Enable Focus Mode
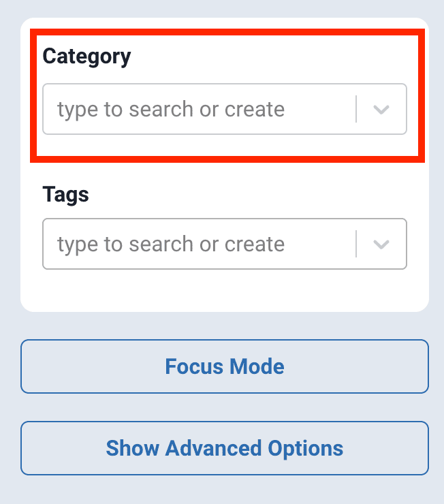This screenshot has width=444, height=504. click(x=225, y=366)
